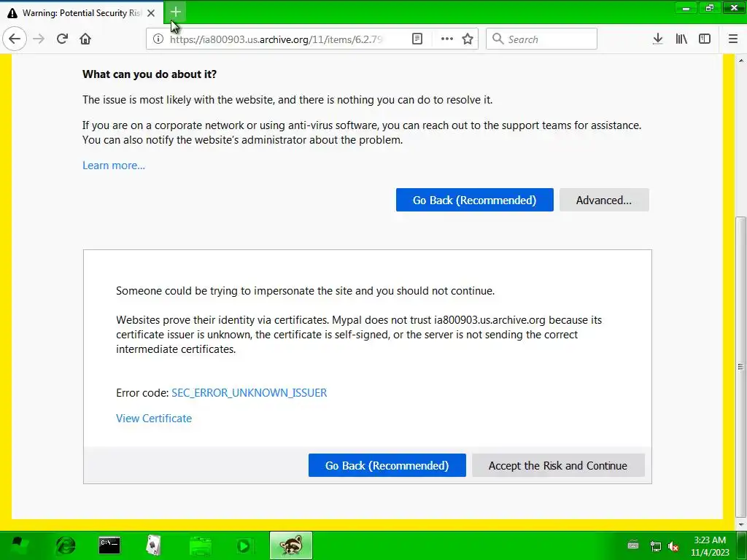Click the muted volume tray icon

tap(673, 546)
